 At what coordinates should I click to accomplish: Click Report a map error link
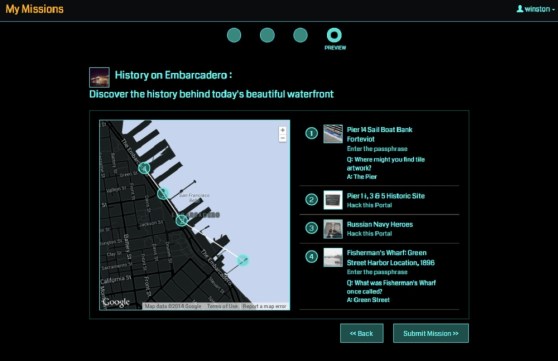tap(265, 306)
